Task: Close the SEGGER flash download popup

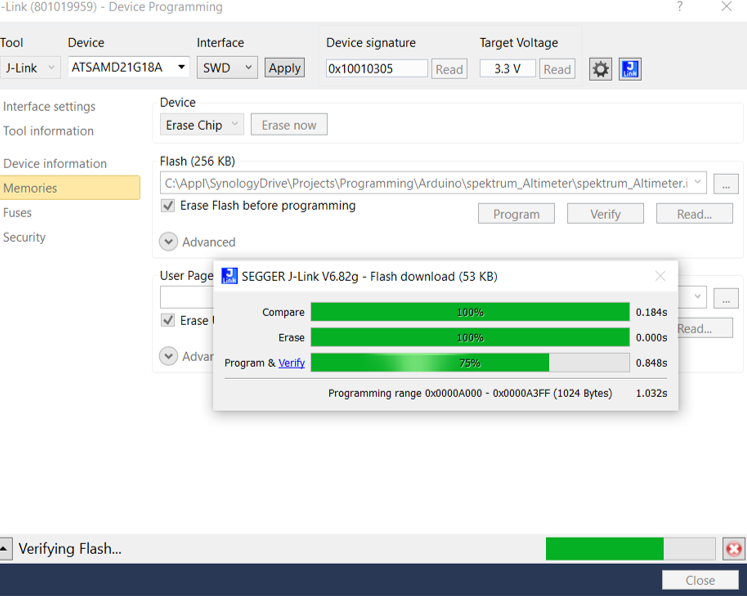Action: (660, 276)
